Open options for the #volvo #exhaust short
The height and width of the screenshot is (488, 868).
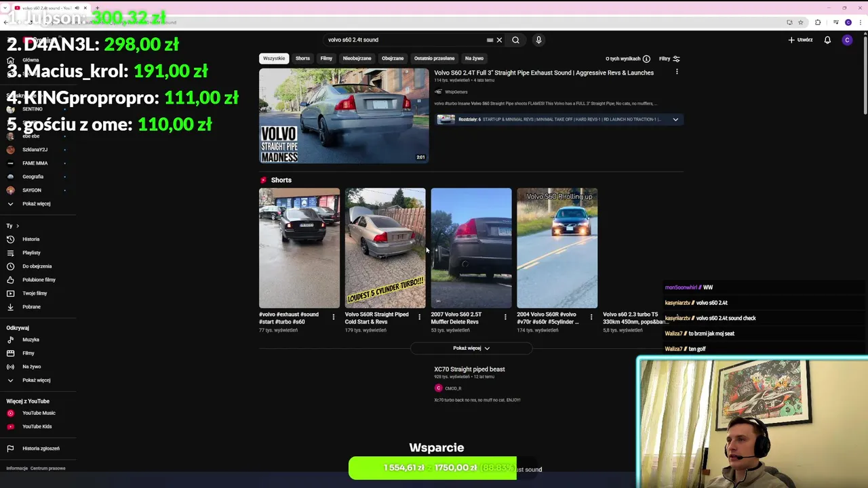(x=333, y=317)
